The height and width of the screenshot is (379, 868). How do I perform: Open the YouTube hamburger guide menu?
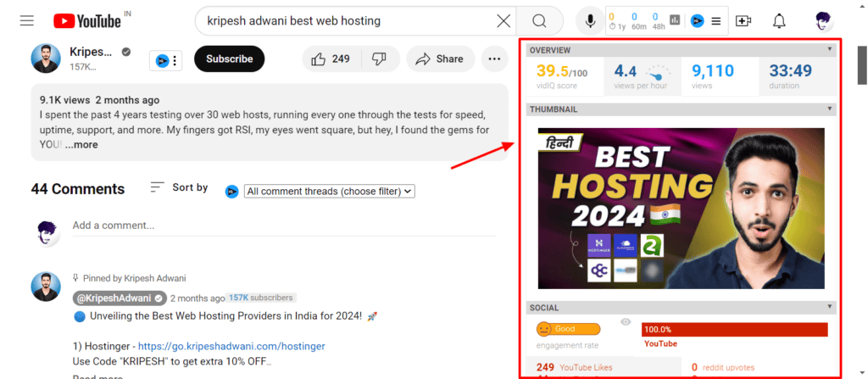click(26, 20)
